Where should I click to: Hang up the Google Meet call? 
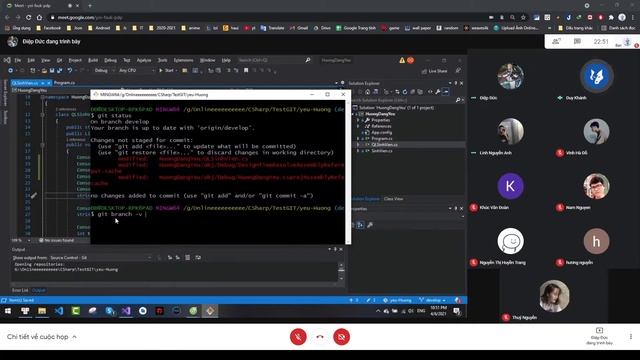tap(320, 337)
